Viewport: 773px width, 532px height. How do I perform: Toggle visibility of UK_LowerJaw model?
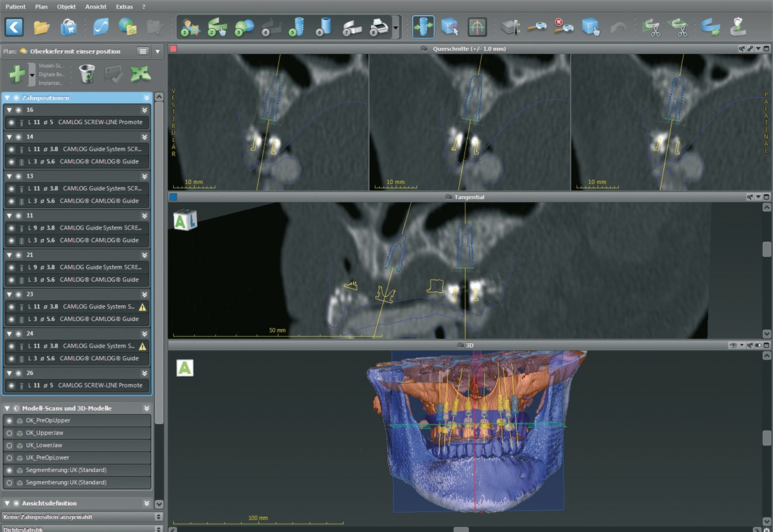click(9, 445)
